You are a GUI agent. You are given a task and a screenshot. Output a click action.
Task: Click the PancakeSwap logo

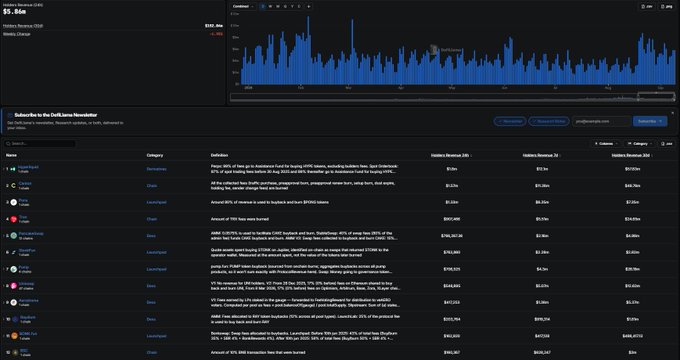(x=13, y=236)
